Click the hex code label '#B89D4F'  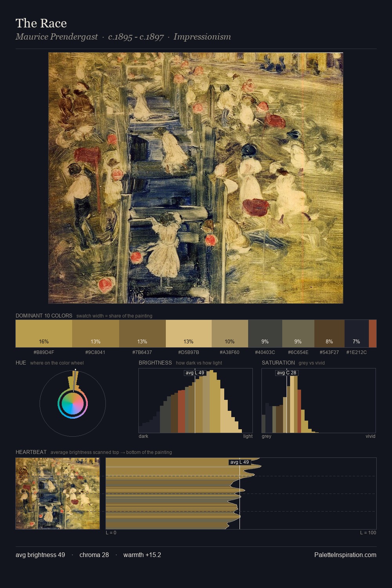[44, 352]
